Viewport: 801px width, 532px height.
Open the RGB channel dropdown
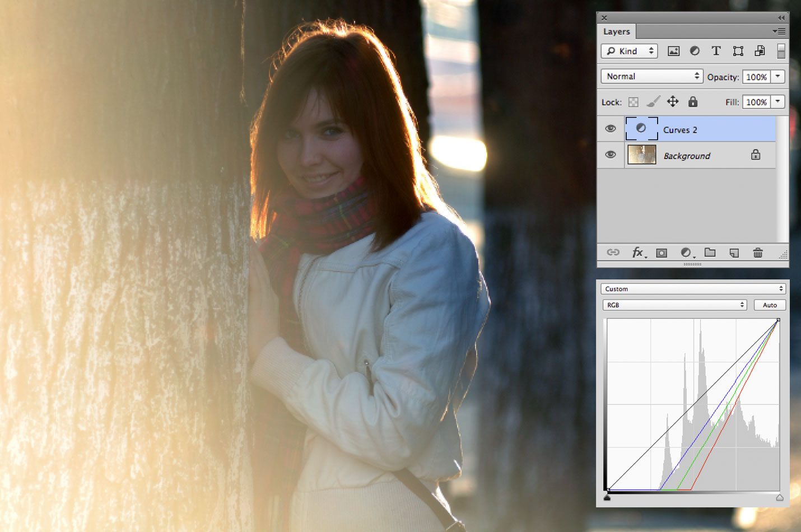pos(674,305)
